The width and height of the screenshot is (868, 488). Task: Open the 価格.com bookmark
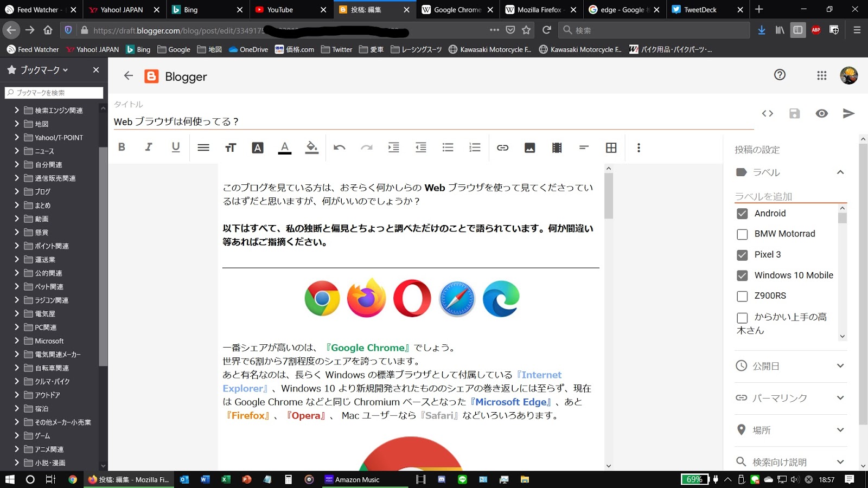(295, 49)
